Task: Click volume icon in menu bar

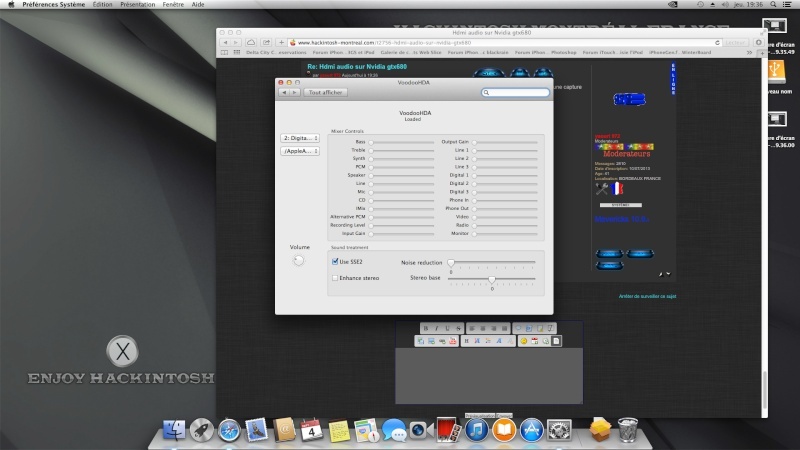Action: (x=725, y=4)
